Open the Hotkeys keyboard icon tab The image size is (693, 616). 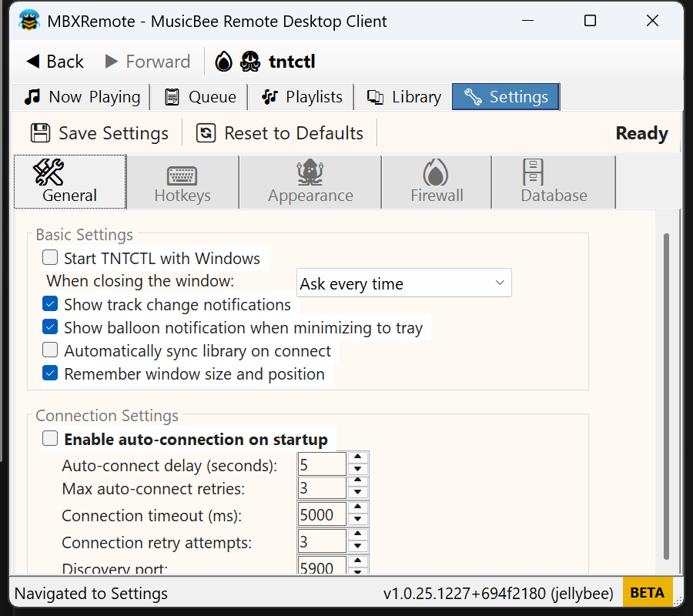click(x=182, y=182)
